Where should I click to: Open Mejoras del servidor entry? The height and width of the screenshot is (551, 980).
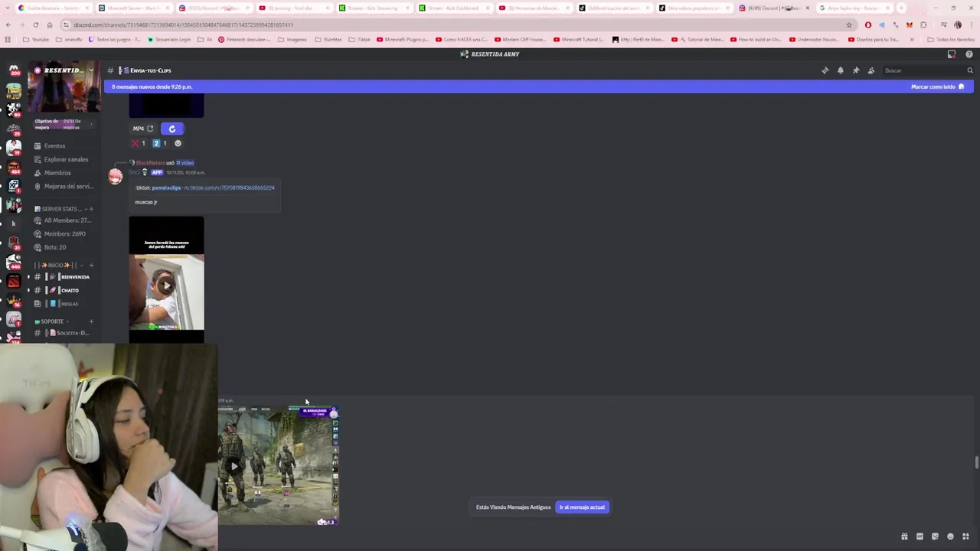point(68,187)
